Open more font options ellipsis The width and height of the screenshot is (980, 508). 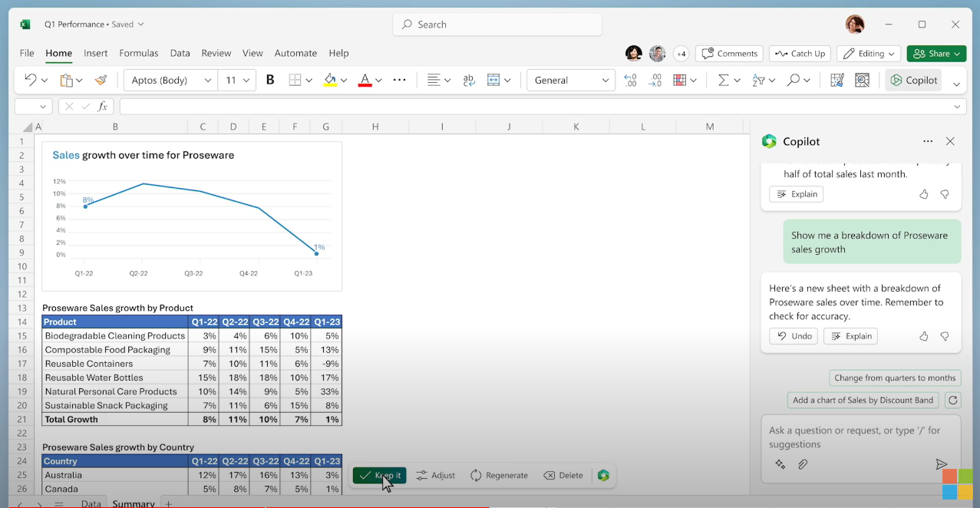[399, 80]
